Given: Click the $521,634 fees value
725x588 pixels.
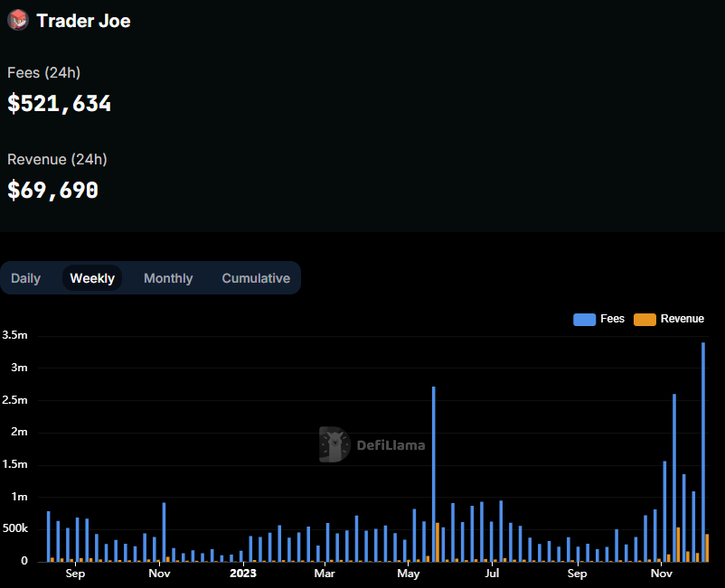Looking at the screenshot, I should pyautogui.click(x=59, y=103).
